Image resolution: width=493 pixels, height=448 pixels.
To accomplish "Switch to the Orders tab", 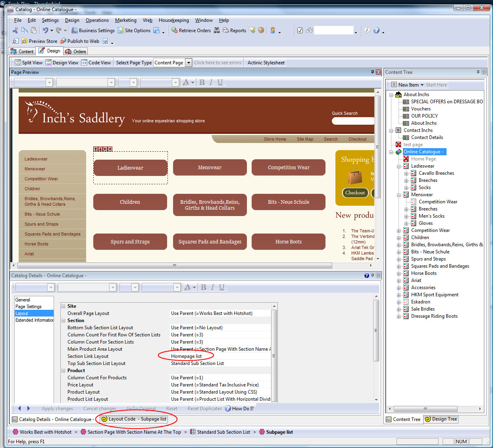I will tap(75, 51).
